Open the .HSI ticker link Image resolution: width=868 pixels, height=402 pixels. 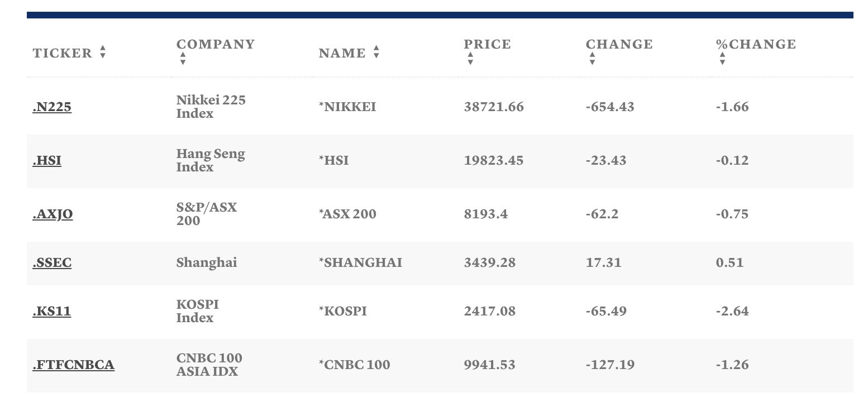(47, 160)
